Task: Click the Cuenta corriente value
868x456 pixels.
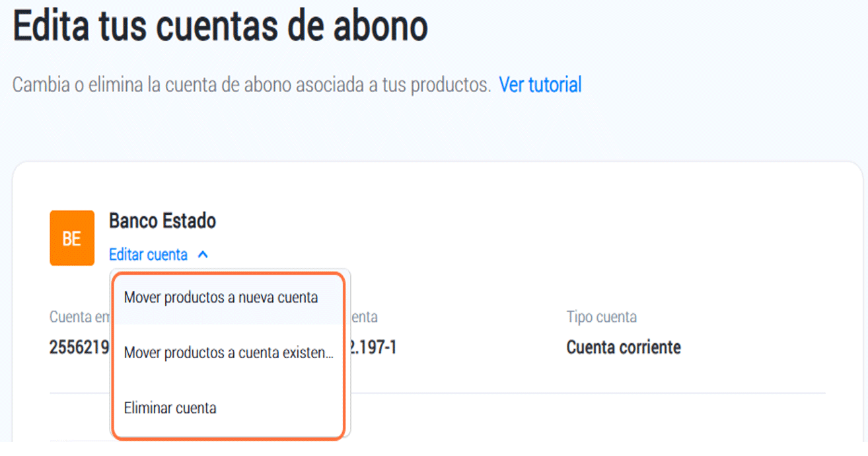Action: (x=623, y=347)
